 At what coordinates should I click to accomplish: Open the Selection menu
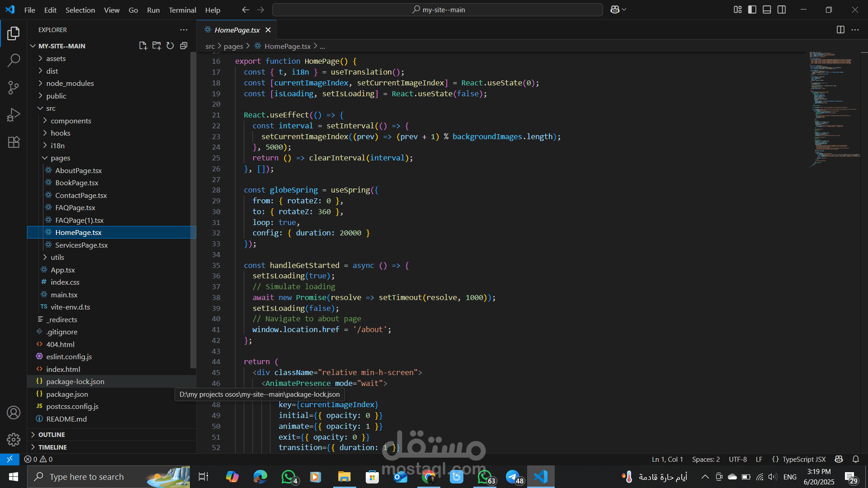click(x=80, y=10)
